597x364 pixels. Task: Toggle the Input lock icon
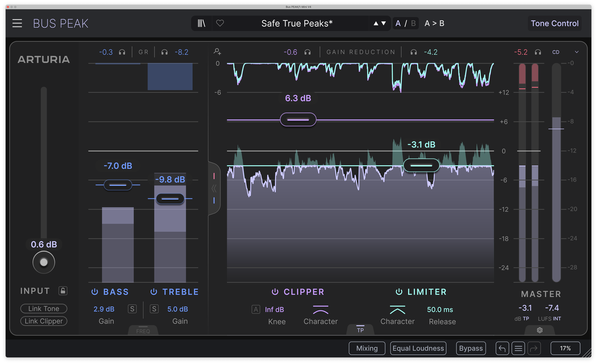pos(63,291)
